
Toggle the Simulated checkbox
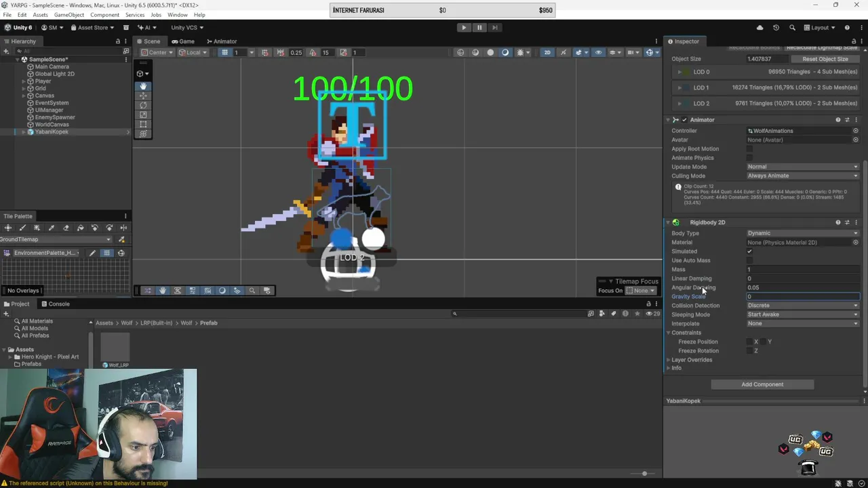tap(749, 251)
